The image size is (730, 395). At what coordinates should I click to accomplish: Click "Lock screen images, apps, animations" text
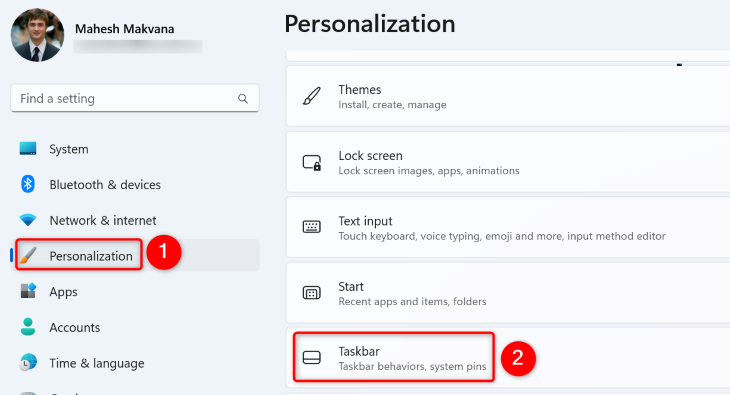click(x=429, y=171)
